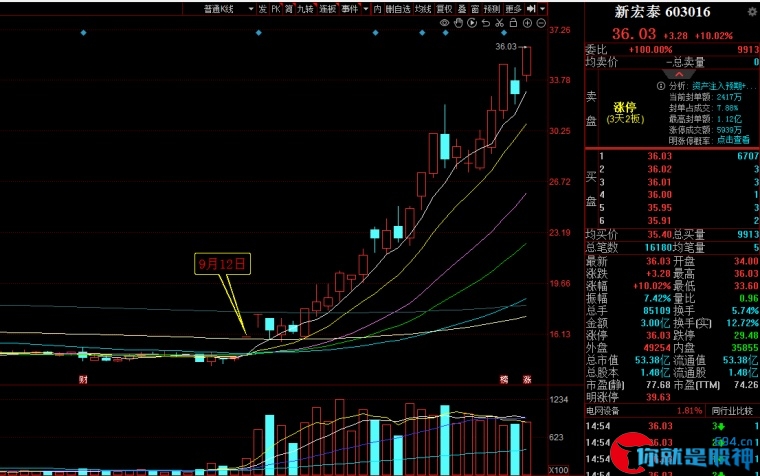Enable the 九转 indicator
Image resolution: width=760 pixels, height=476 pixels.
tap(305, 9)
